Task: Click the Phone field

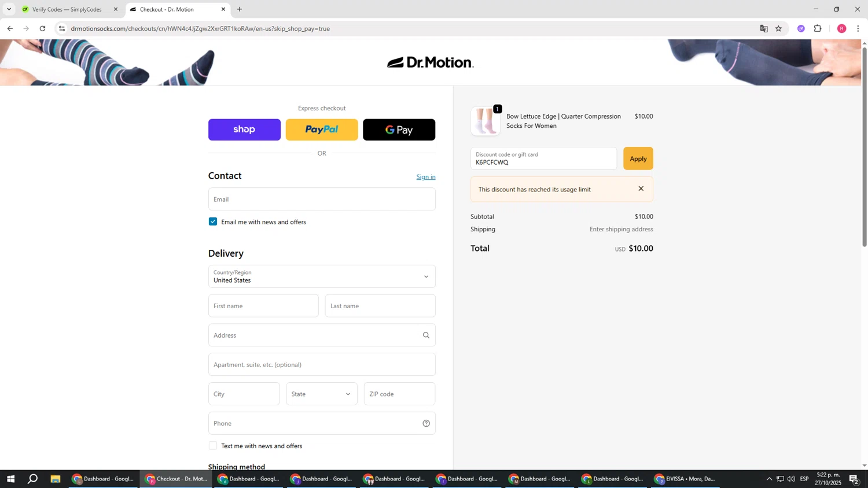Action: (322, 423)
